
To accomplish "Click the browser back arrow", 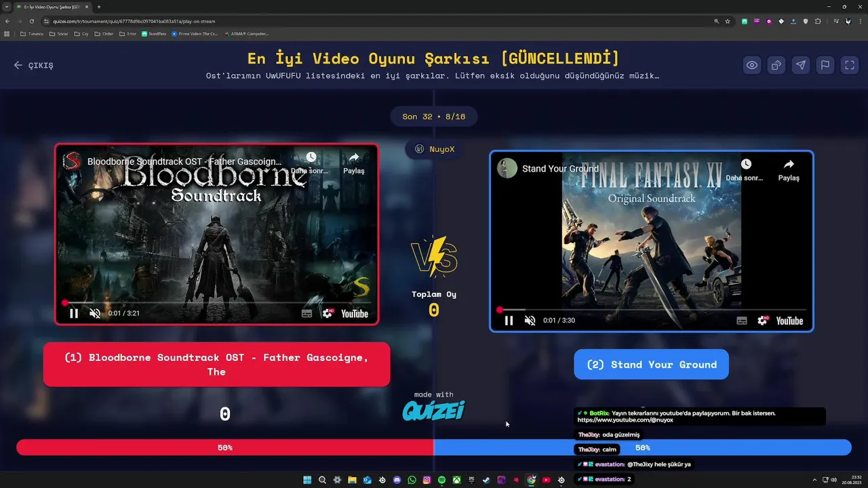I will point(7,21).
